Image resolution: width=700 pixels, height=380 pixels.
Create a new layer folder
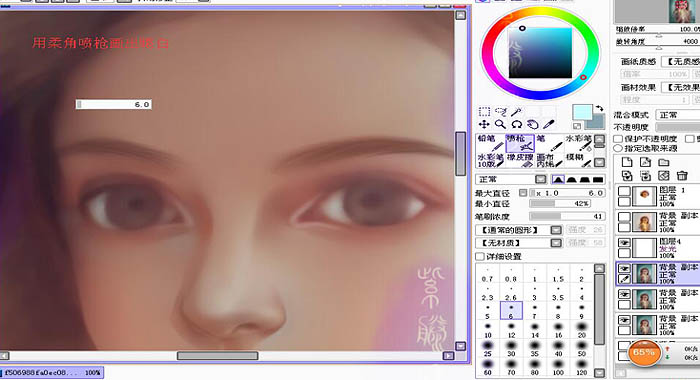(x=664, y=162)
